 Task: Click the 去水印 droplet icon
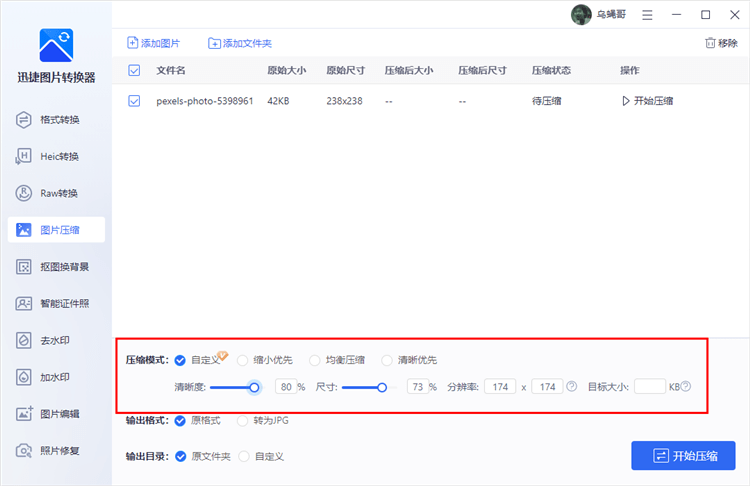pyautogui.click(x=23, y=340)
